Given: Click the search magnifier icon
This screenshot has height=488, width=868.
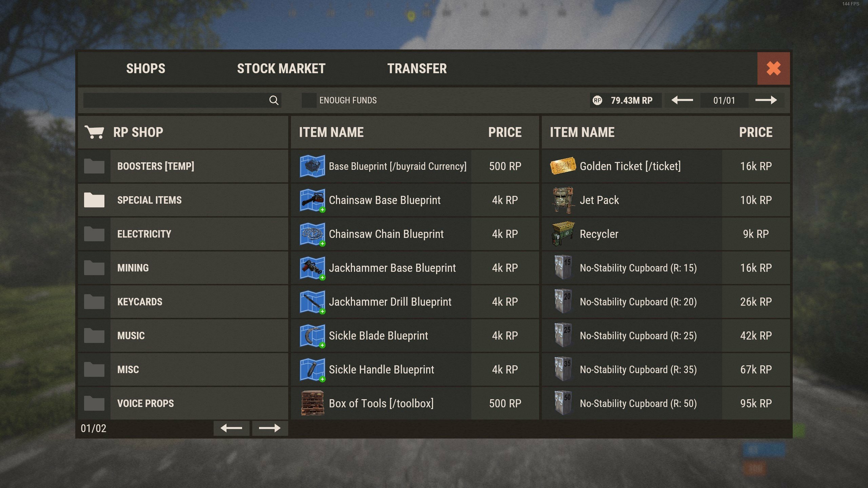Looking at the screenshot, I should (274, 100).
